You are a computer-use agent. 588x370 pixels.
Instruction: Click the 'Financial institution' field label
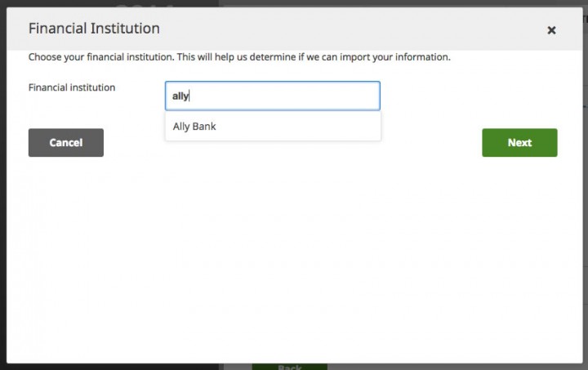(72, 87)
